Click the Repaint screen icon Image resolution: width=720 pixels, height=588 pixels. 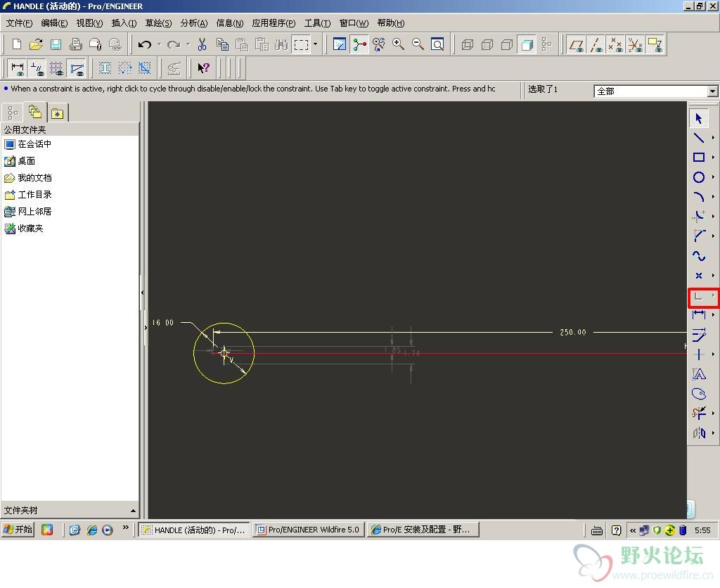pos(340,44)
